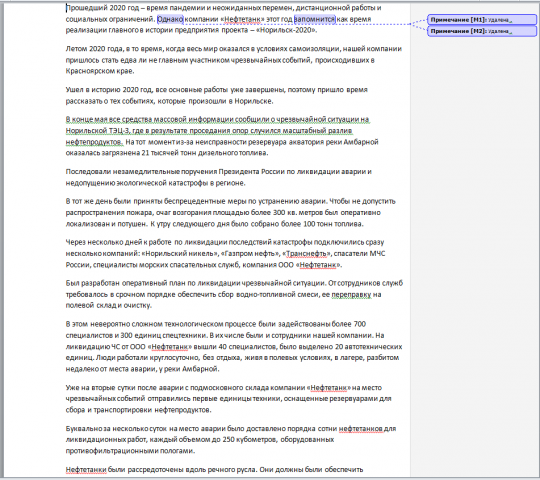The image size is (540, 480).
Task: Click the misspelled word «нефтетанков»
Action: click(x=361, y=429)
